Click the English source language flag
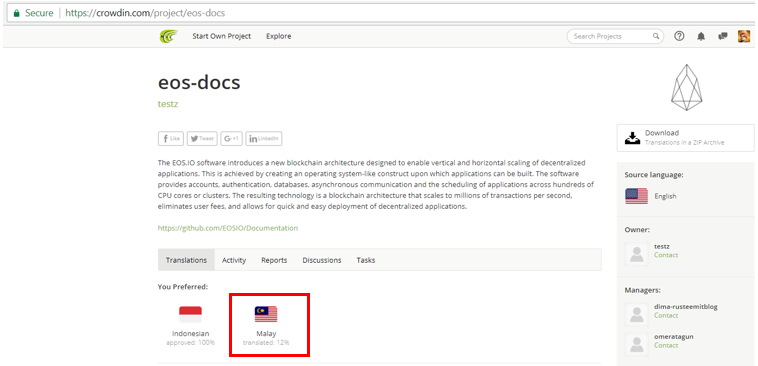Image resolution: width=758 pixels, height=366 pixels. [637, 196]
